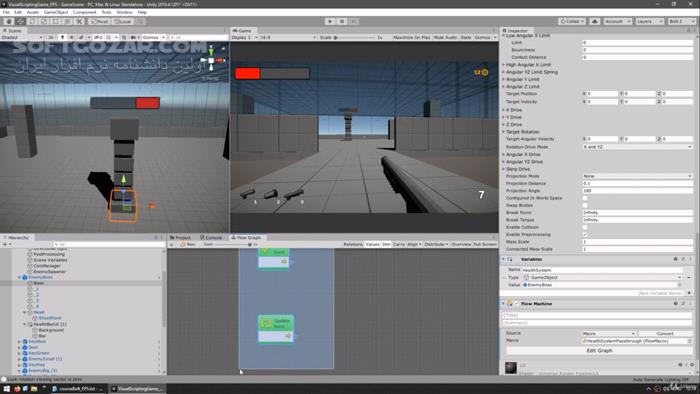
Task: Open the variable Type GameObject dropdown
Action: pyautogui.click(x=602, y=278)
